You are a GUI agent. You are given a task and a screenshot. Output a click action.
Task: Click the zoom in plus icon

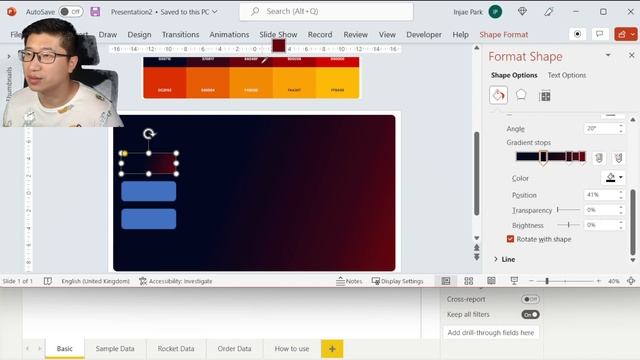598,281
